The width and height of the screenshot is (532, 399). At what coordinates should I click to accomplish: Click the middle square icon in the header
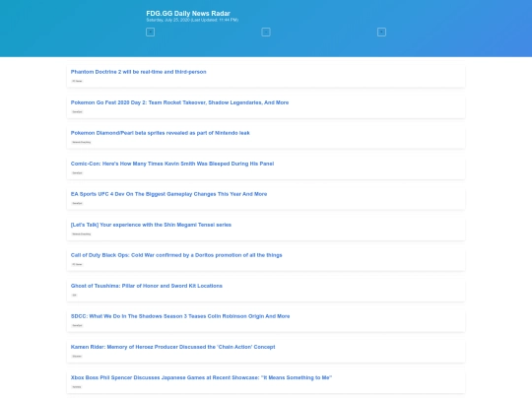[x=266, y=33]
